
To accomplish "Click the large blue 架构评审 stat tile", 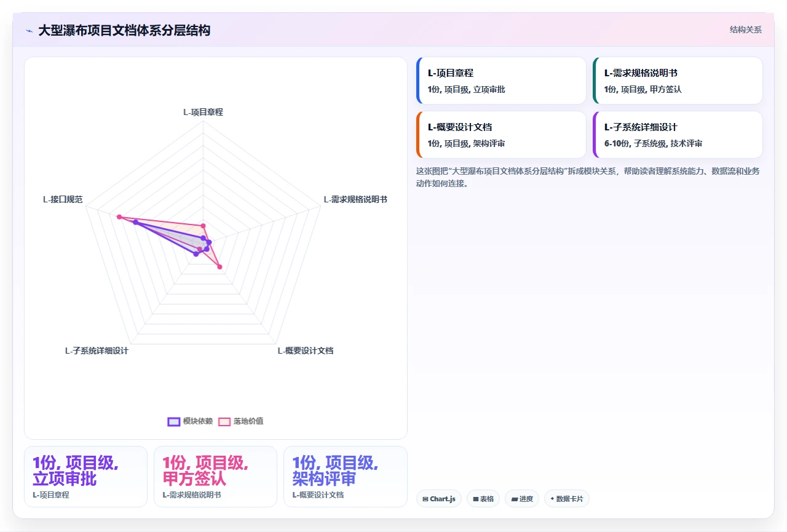I will point(345,477).
